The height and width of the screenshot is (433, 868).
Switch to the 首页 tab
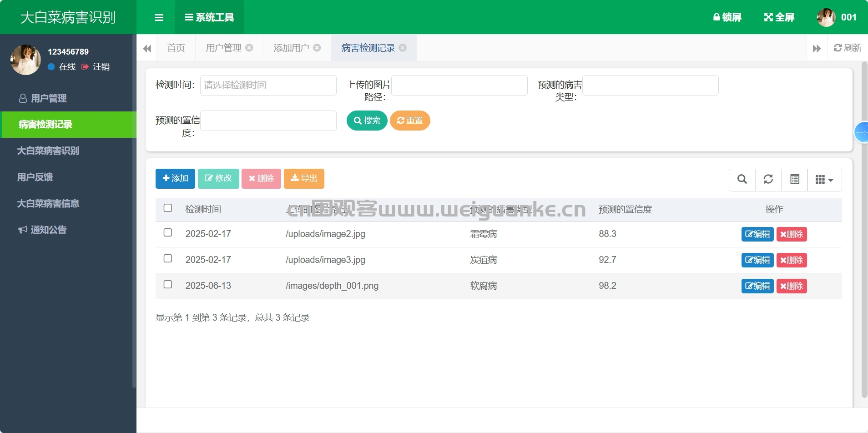[176, 48]
